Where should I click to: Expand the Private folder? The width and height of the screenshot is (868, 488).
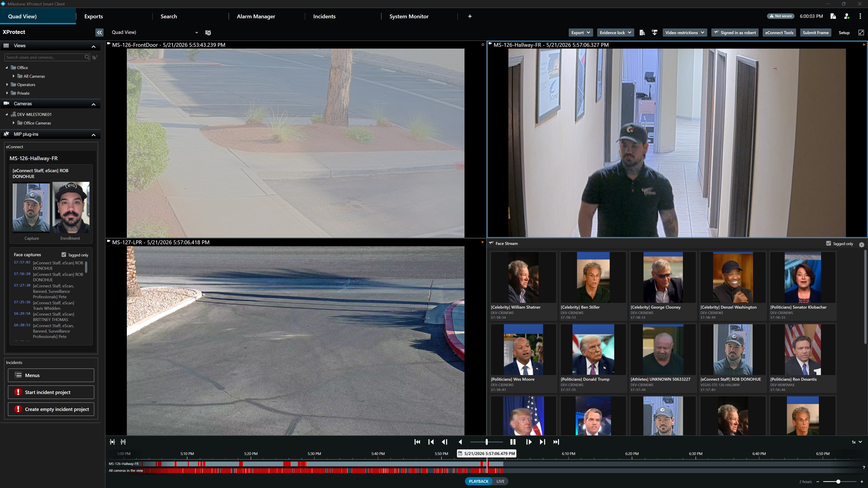click(7, 93)
